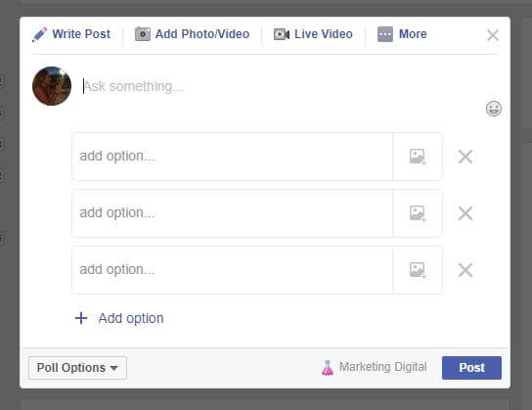Viewport: 532px width, 410px height.
Task: Select the Live Video tab label
Action: click(324, 34)
